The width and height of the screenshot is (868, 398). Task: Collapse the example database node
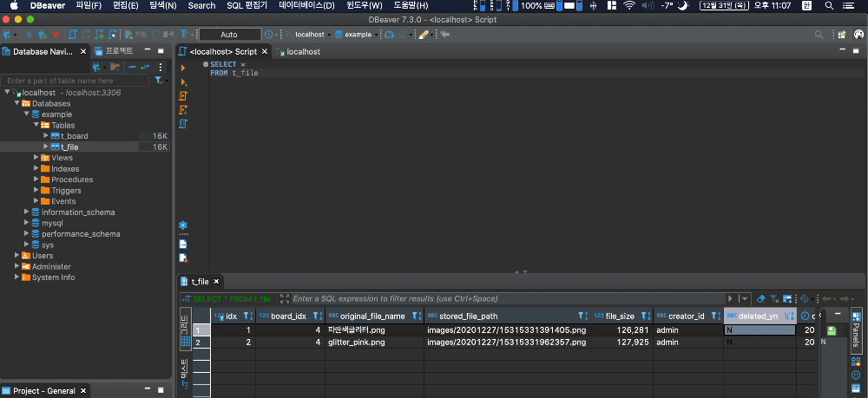[x=27, y=114]
